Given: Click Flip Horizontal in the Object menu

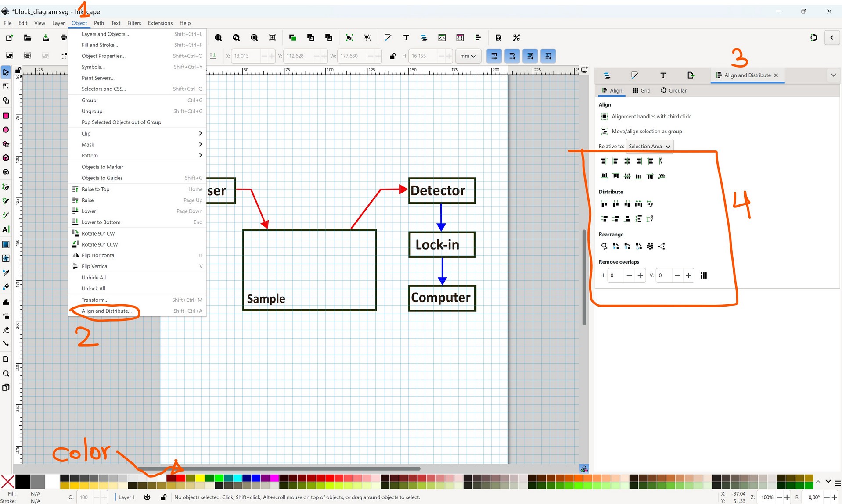Looking at the screenshot, I should pos(137,255).
